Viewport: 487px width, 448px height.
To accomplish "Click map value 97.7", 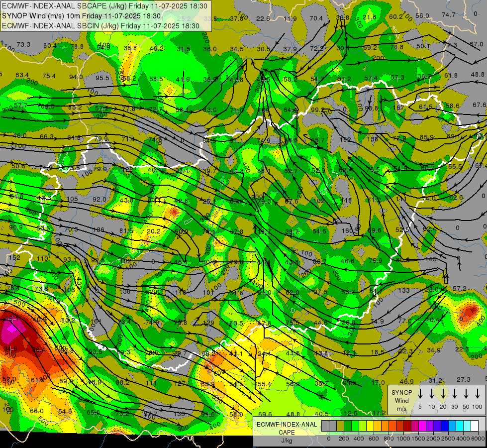I will (x=151, y=414).
